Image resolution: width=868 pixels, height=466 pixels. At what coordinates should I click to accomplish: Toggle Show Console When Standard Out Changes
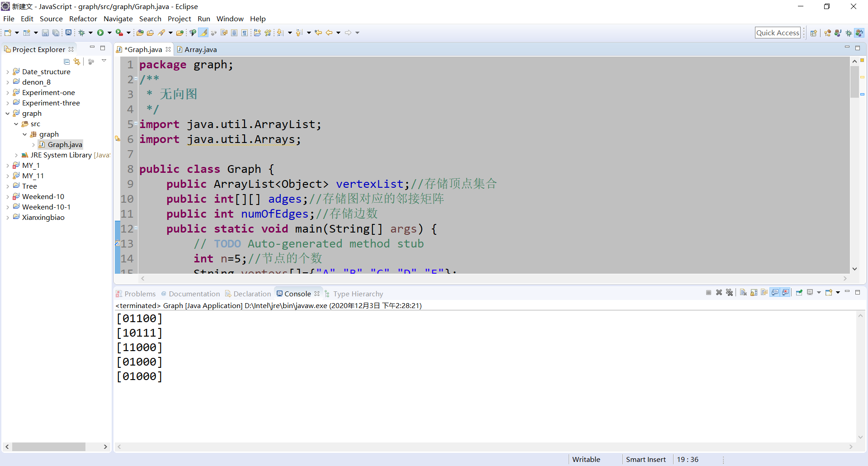pos(775,292)
